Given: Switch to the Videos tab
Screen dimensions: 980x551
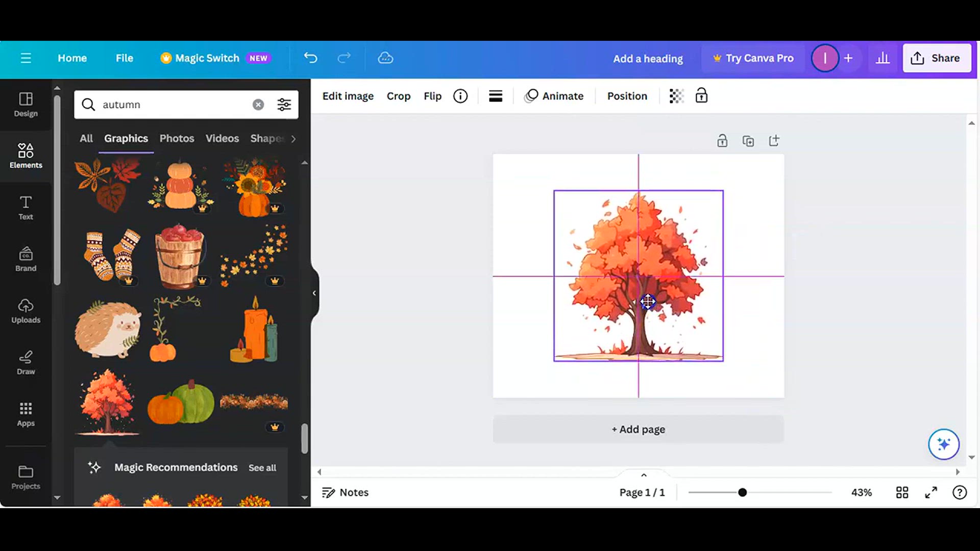Looking at the screenshot, I should point(222,138).
